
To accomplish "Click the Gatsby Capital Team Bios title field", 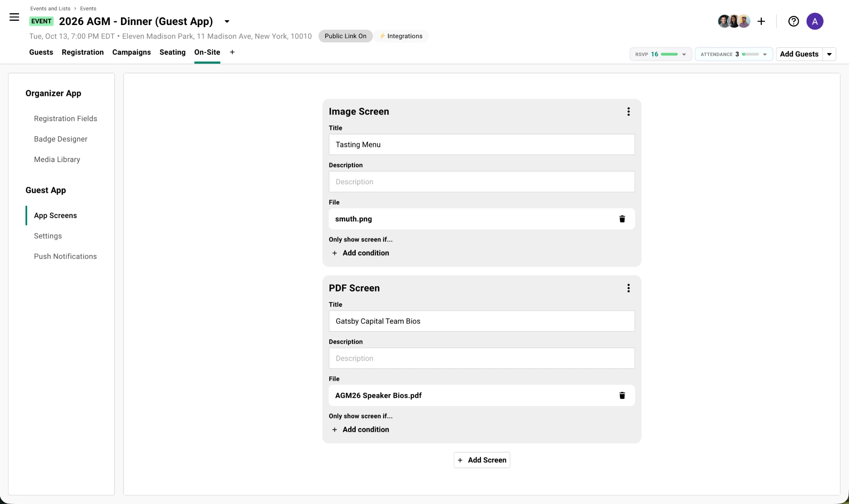I will pos(482,321).
